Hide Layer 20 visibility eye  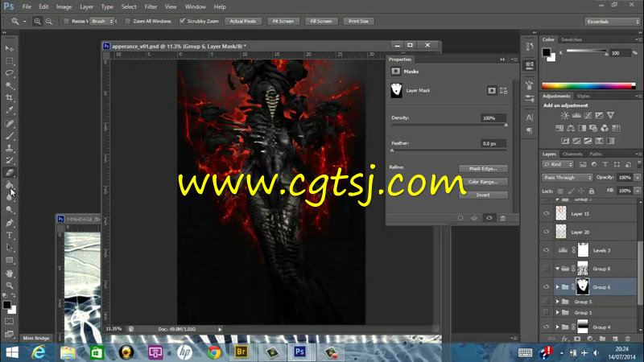[x=547, y=232]
